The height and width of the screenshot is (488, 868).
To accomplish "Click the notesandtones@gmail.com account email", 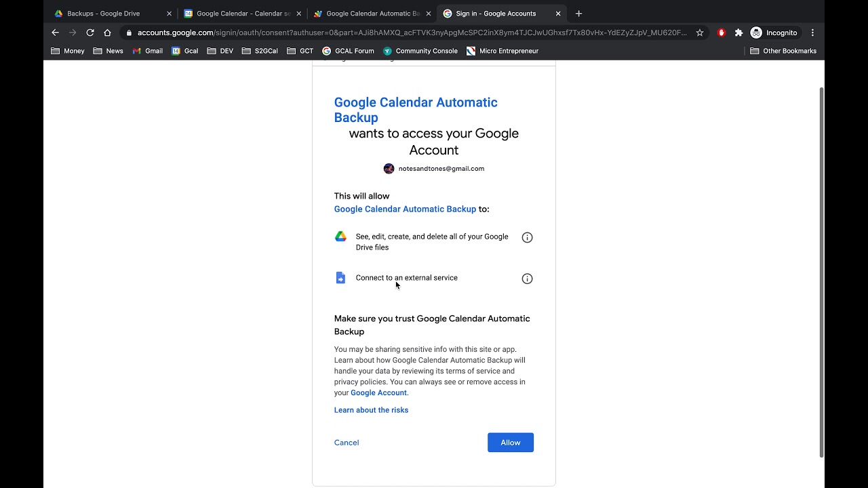I will tap(441, 169).
